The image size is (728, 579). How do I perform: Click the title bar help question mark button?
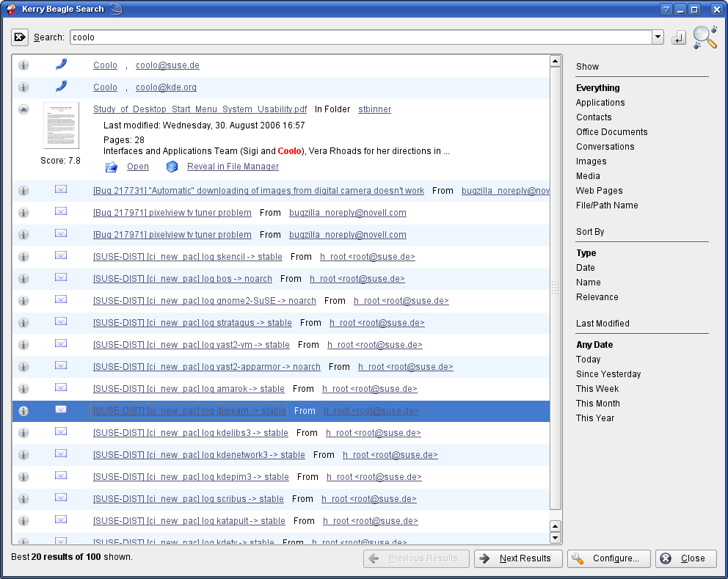(666, 10)
